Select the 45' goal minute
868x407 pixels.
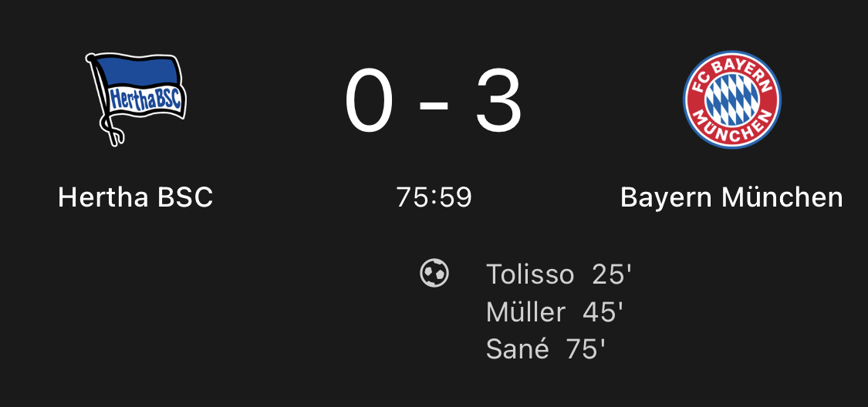coord(603,312)
